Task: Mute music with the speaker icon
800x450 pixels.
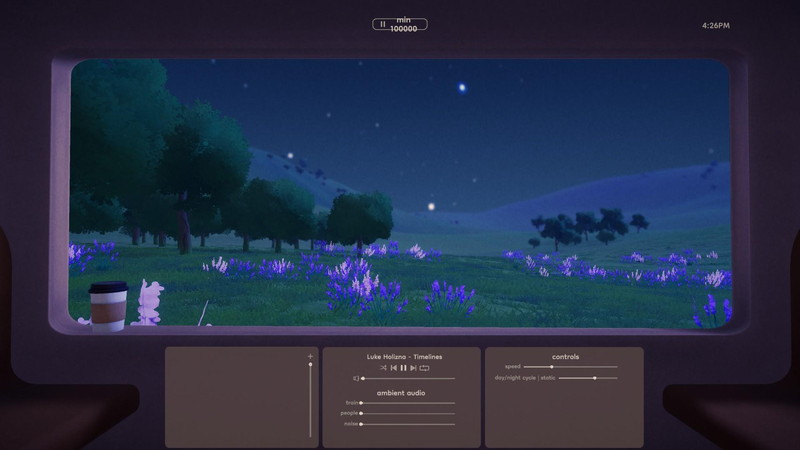Action: tap(355, 379)
